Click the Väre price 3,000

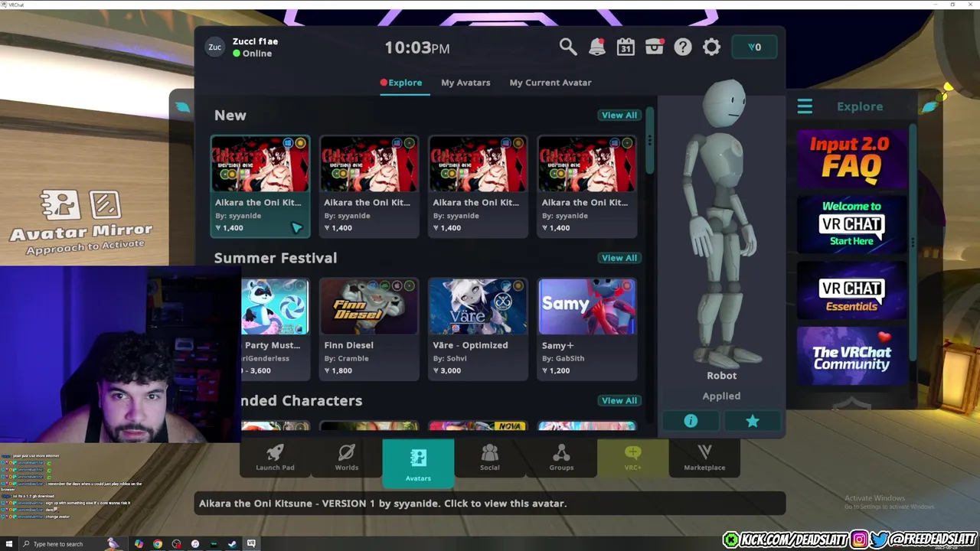[446, 370]
